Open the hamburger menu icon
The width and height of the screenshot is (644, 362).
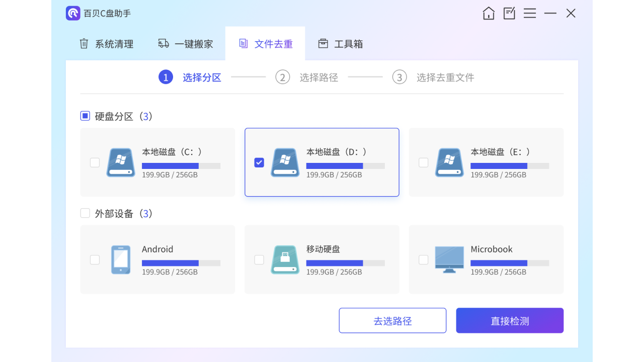coord(530,13)
